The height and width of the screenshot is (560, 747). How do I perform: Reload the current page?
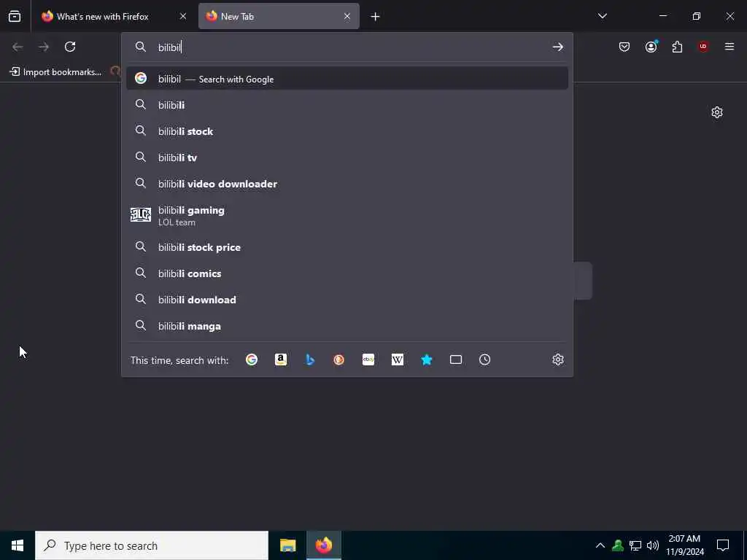[x=70, y=47]
